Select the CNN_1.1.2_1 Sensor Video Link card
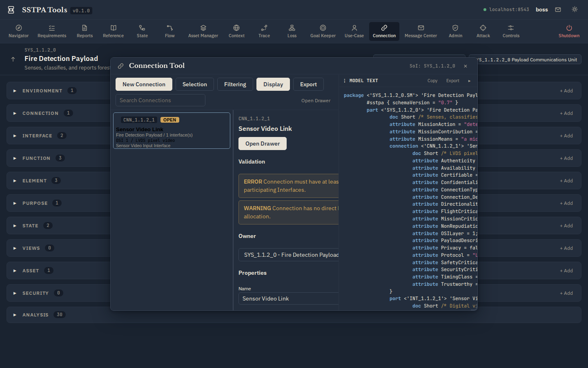588x368 pixels. click(x=171, y=130)
